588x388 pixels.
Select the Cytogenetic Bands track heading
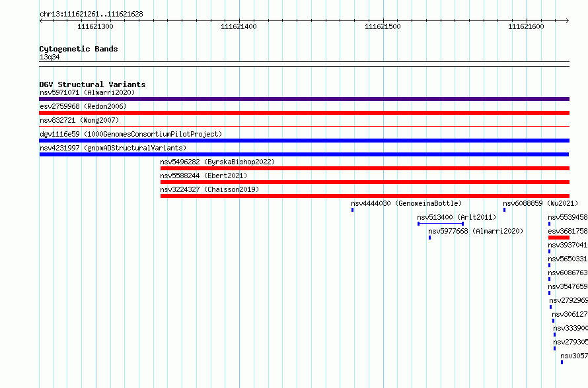79,49
